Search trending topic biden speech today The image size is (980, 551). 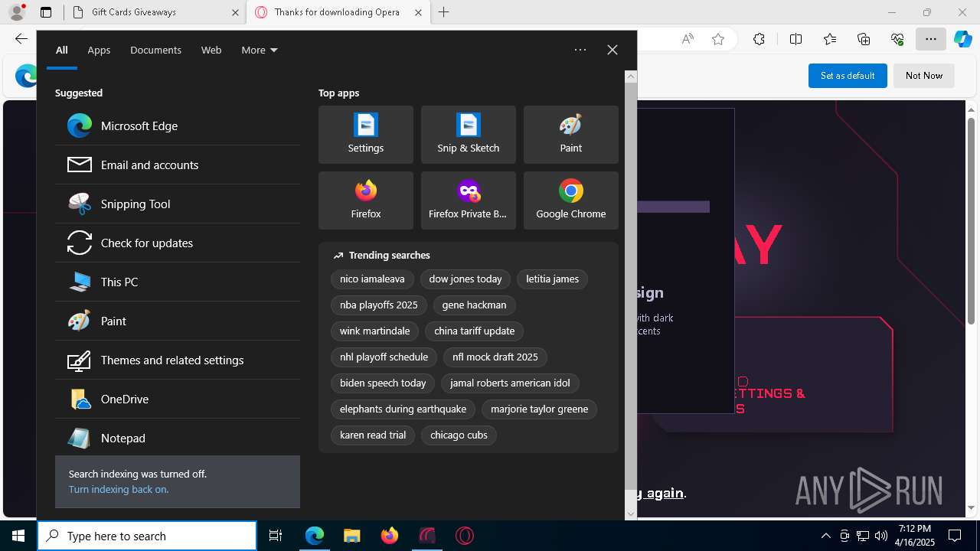click(x=383, y=383)
